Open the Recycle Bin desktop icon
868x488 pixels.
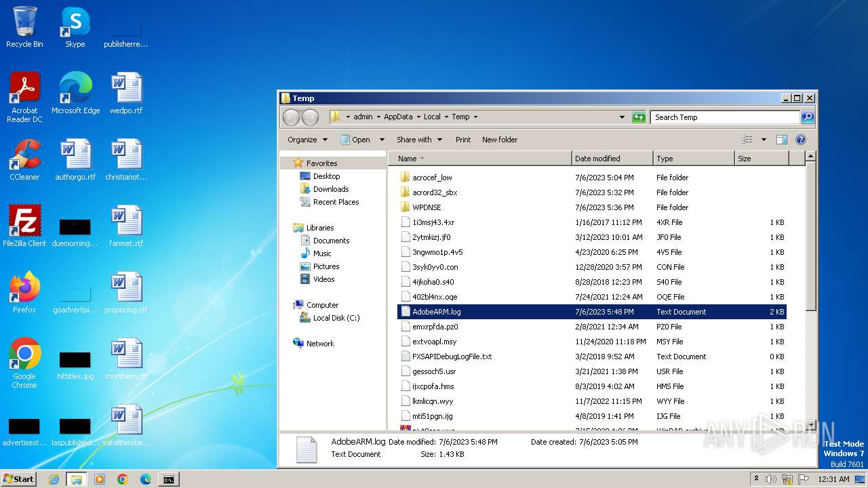point(24,27)
